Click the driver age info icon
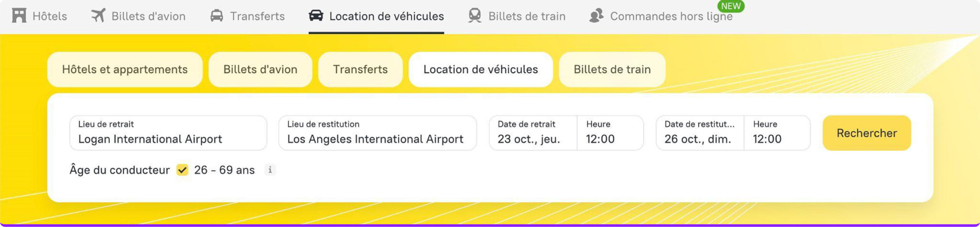The width and height of the screenshot is (980, 227). [x=270, y=170]
